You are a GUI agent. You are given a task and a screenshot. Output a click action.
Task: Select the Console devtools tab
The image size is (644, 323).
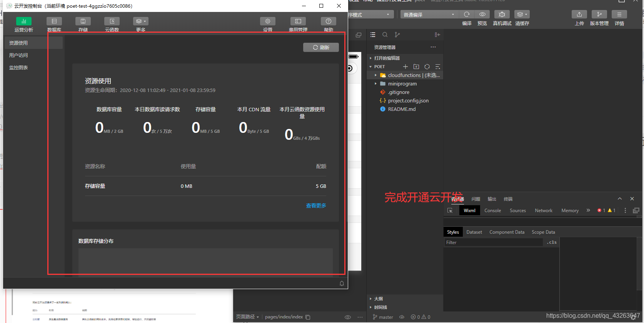click(x=492, y=211)
